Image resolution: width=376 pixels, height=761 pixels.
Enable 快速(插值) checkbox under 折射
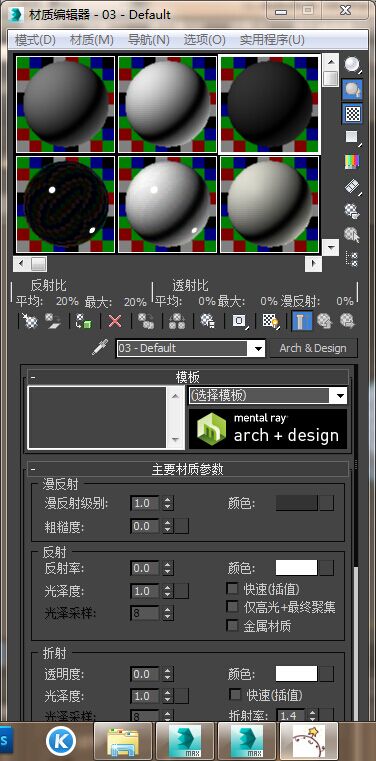235,695
